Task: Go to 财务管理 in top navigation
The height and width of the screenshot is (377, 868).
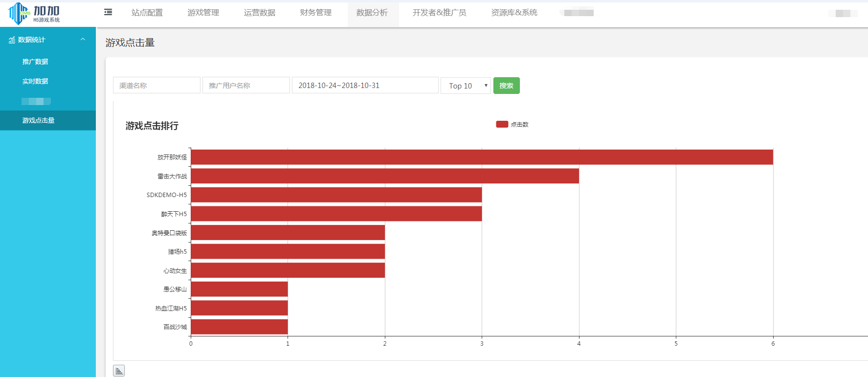Action: click(316, 13)
